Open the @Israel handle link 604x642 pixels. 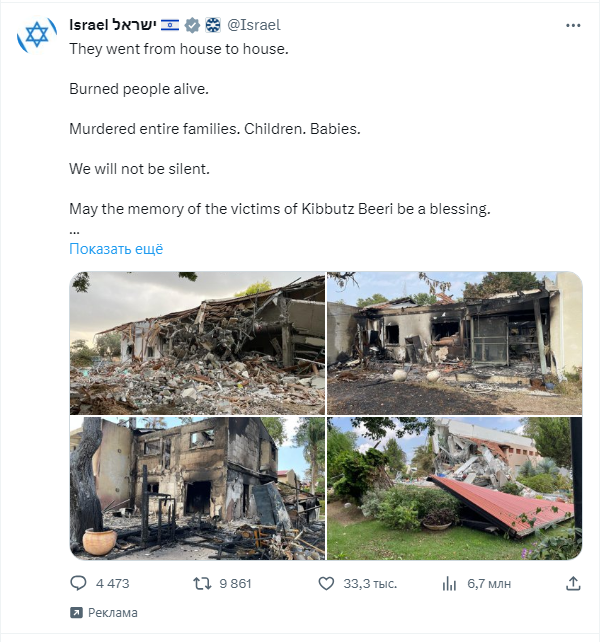(253, 25)
